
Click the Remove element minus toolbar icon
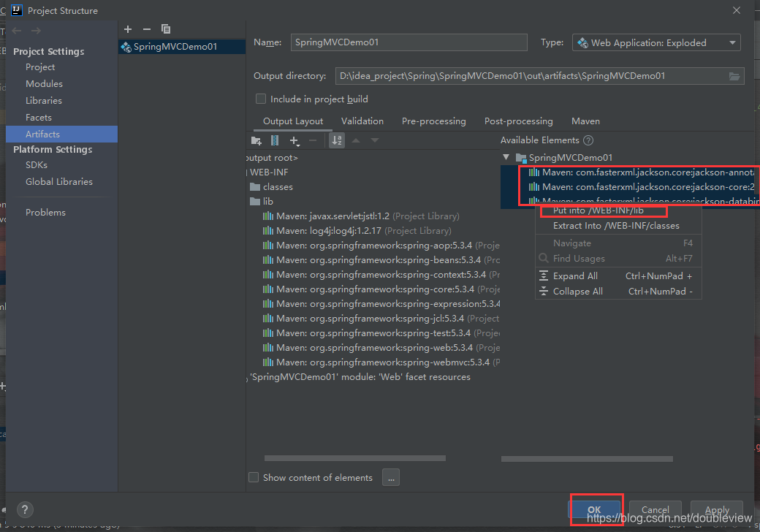point(313,140)
